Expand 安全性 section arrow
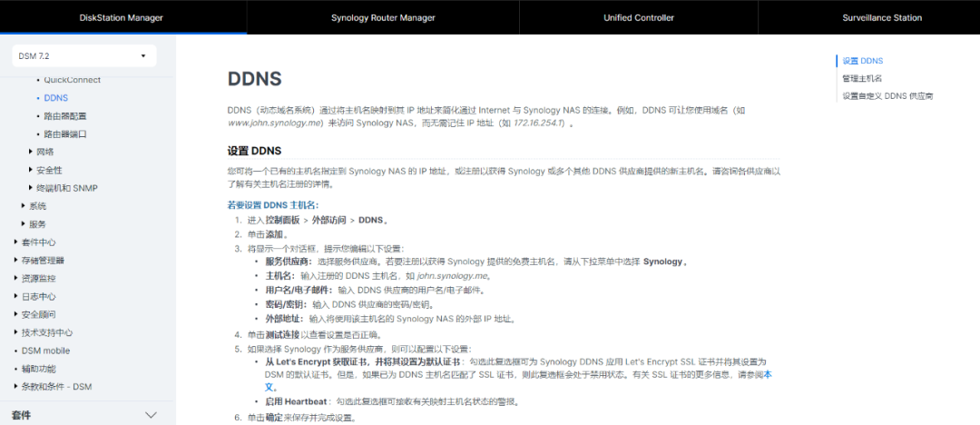The image size is (980, 425). pos(31,170)
